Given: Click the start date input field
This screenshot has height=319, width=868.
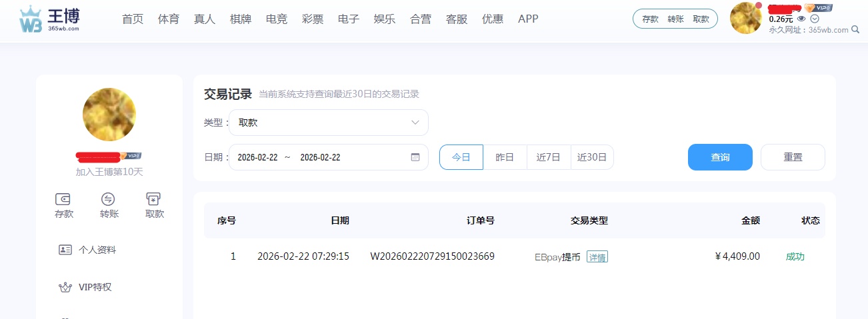Looking at the screenshot, I should pyautogui.click(x=258, y=157).
